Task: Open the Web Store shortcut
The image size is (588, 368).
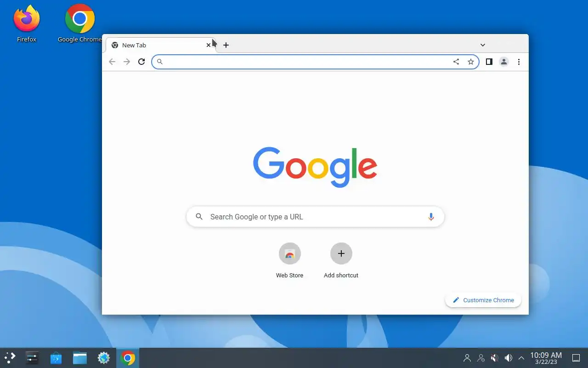Action: (x=289, y=260)
